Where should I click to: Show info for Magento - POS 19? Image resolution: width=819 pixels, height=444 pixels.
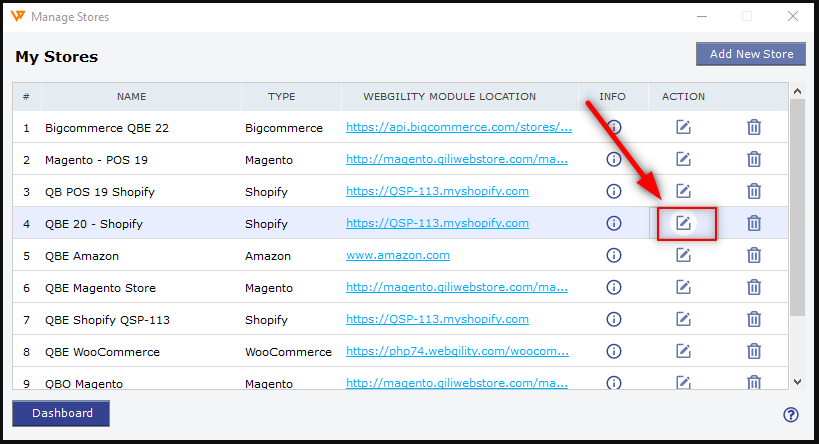[614, 159]
